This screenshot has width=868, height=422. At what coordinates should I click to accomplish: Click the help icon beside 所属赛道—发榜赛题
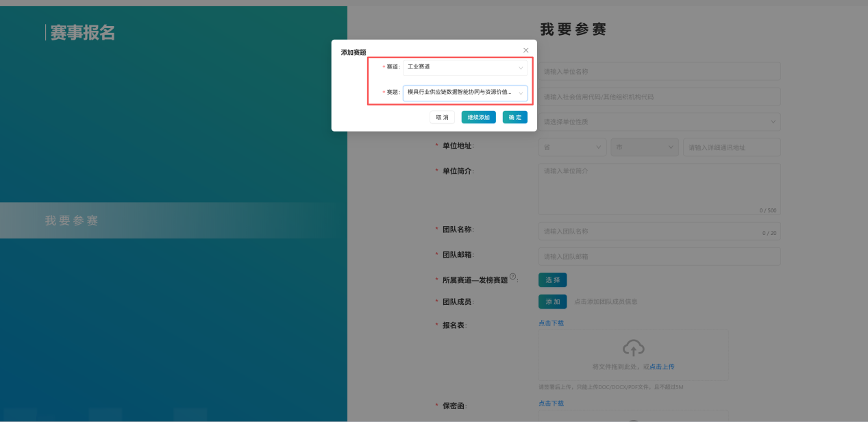point(512,276)
